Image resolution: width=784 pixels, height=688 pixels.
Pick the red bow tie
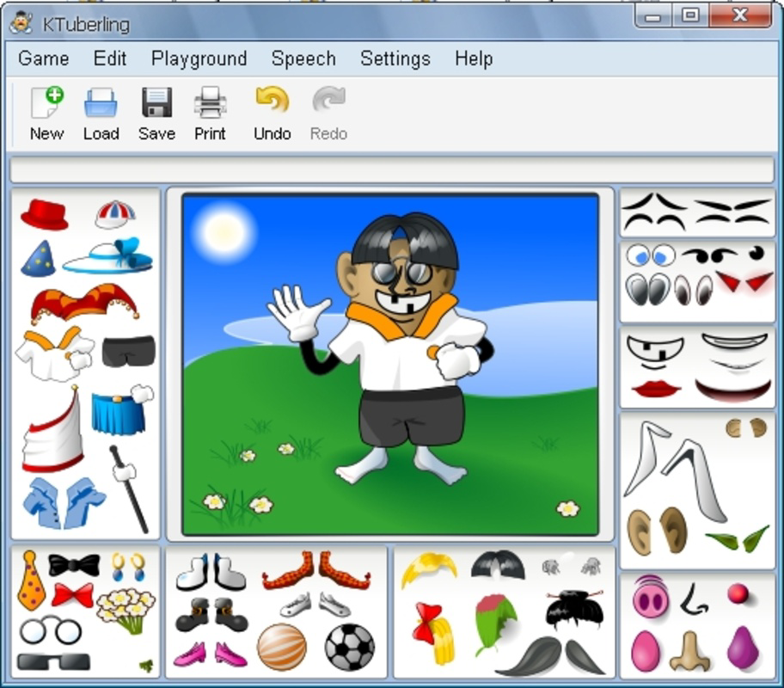click(x=73, y=595)
